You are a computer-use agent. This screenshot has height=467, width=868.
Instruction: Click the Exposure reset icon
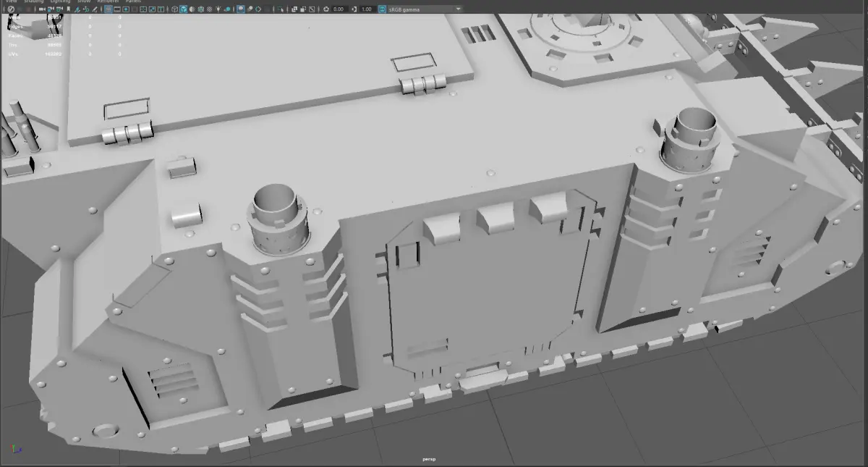(x=326, y=9)
